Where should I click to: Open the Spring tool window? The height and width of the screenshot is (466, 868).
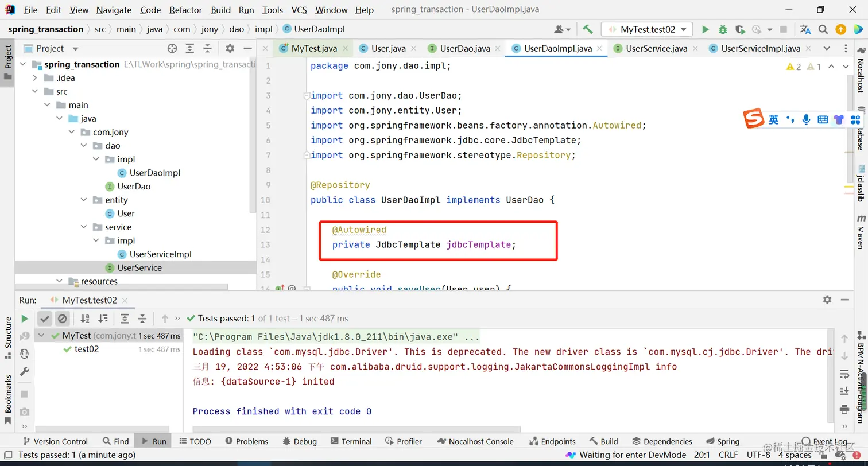pyautogui.click(x=722, y=441)
